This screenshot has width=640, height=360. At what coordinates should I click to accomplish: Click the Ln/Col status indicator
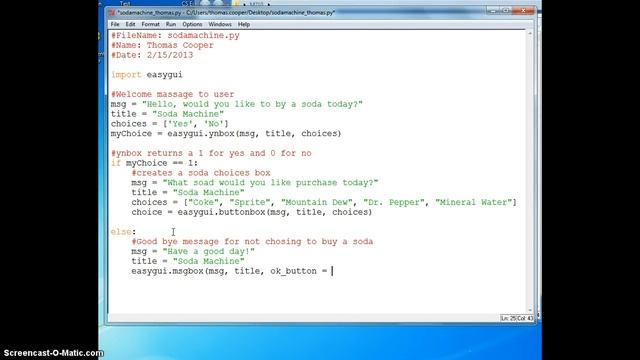(x=517, y=318)
